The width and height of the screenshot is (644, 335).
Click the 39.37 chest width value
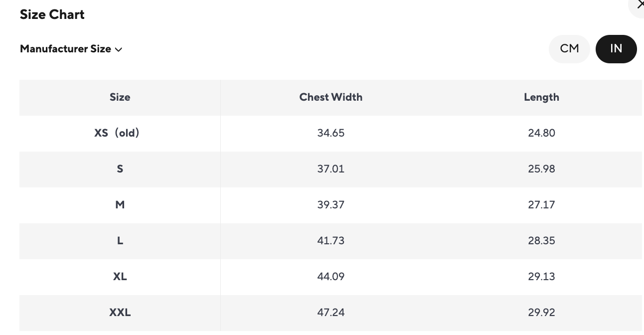(331, 205)
